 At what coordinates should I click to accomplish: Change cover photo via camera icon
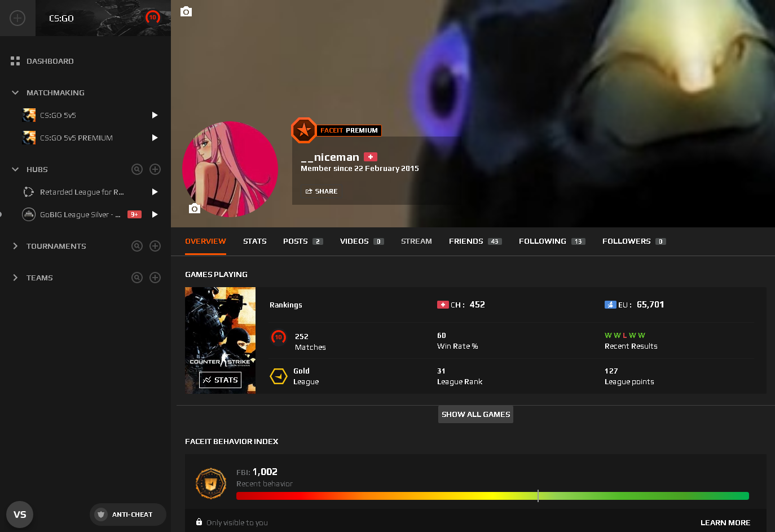[x=186, y=12]
